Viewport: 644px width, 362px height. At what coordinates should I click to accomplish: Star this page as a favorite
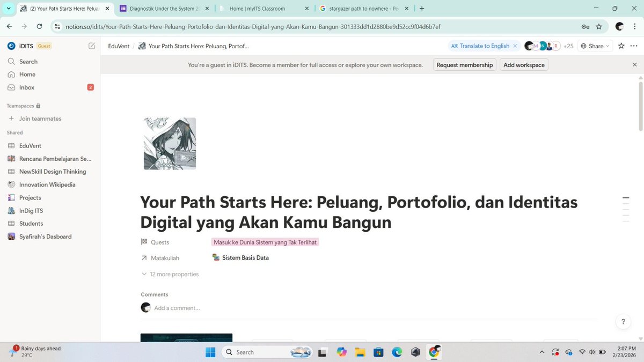pos(620,46)
